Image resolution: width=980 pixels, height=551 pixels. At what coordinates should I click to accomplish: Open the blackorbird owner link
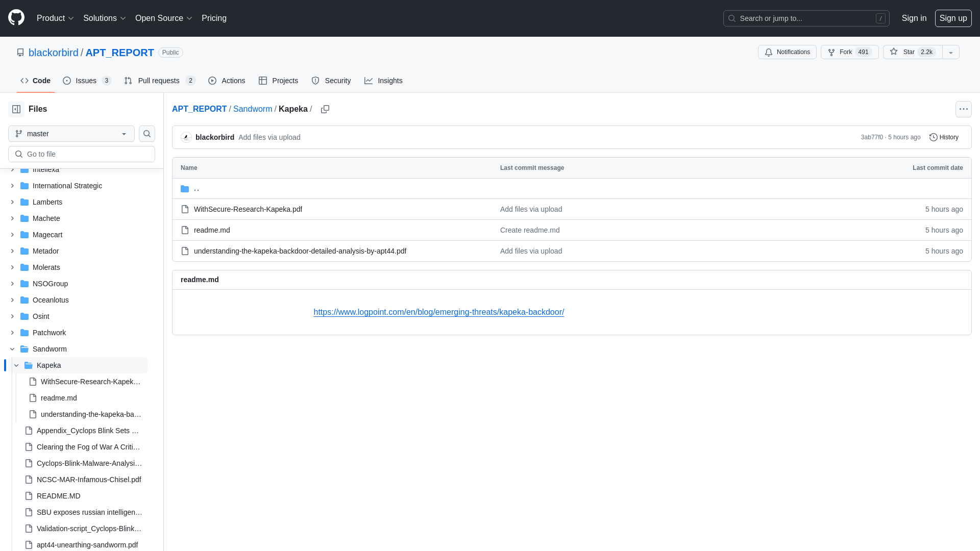(54, 53)
